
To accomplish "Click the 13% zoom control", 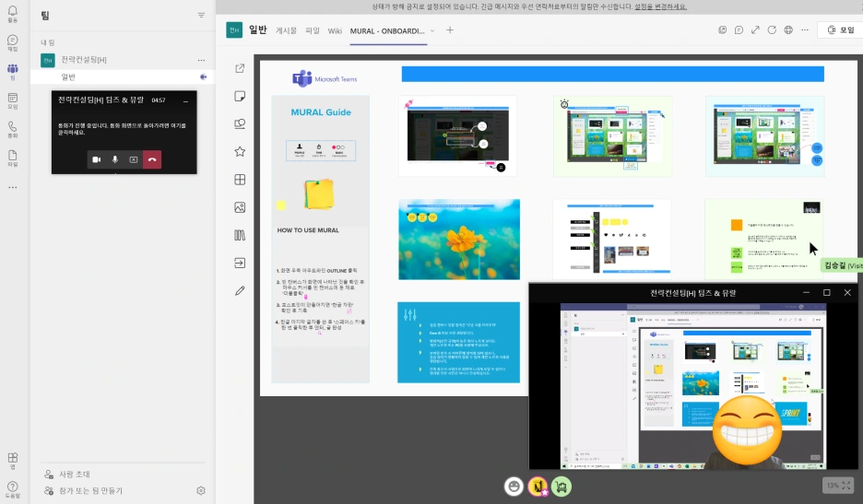I will coord(838,486).
